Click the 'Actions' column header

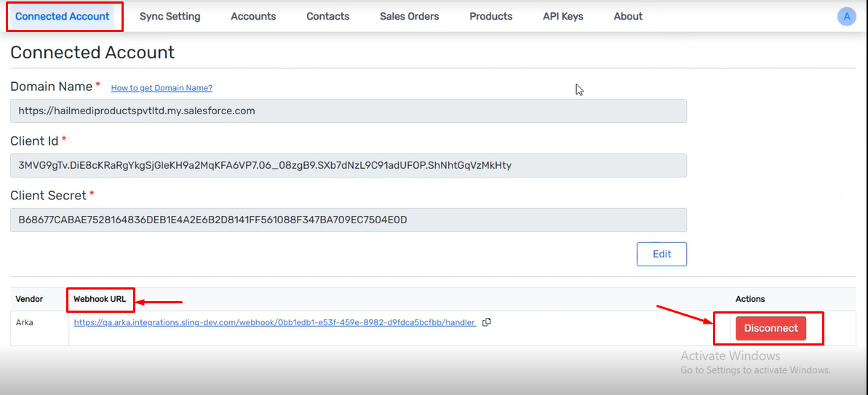pos(750,299)
